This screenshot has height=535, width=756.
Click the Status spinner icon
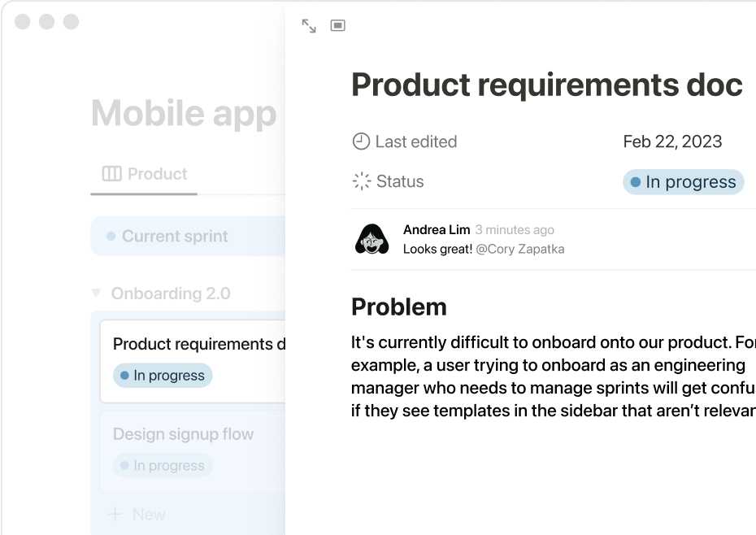pyautogui.click(x=361, y=181)
